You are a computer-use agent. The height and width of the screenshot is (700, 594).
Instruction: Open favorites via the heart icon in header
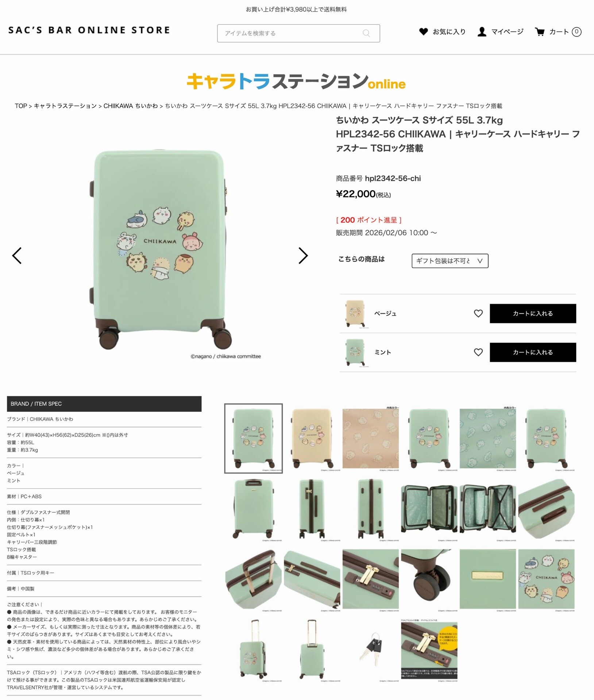pyautogui.click(x=423, y=32)
